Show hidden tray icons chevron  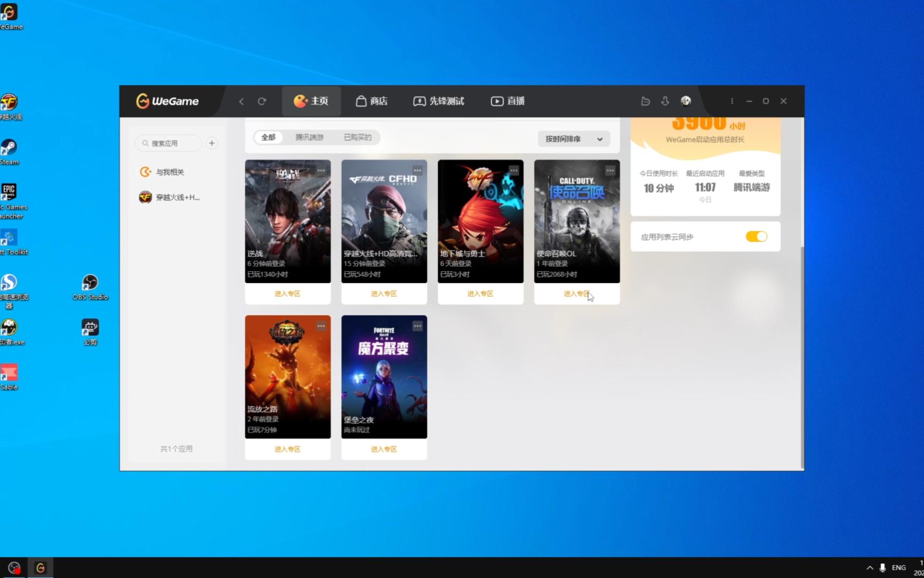[x=869, y=568]
